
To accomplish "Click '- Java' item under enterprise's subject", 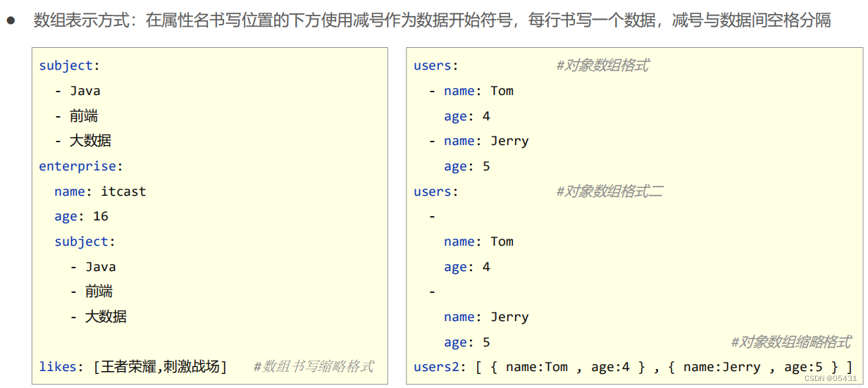I will coord(93,267).
